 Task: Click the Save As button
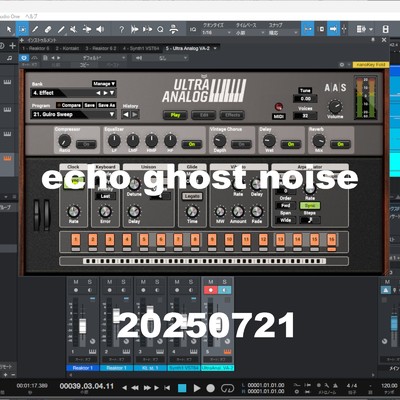[106, 105]
